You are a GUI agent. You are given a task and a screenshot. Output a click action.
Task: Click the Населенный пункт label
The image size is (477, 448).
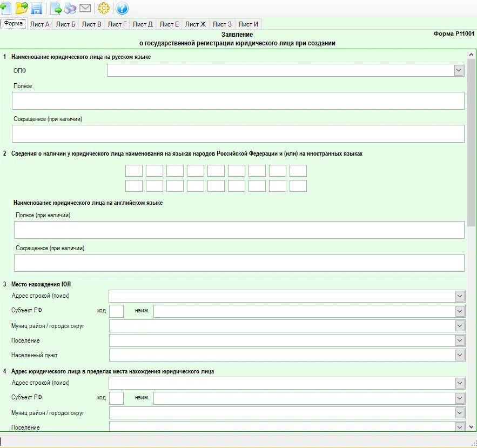[35, 355]
